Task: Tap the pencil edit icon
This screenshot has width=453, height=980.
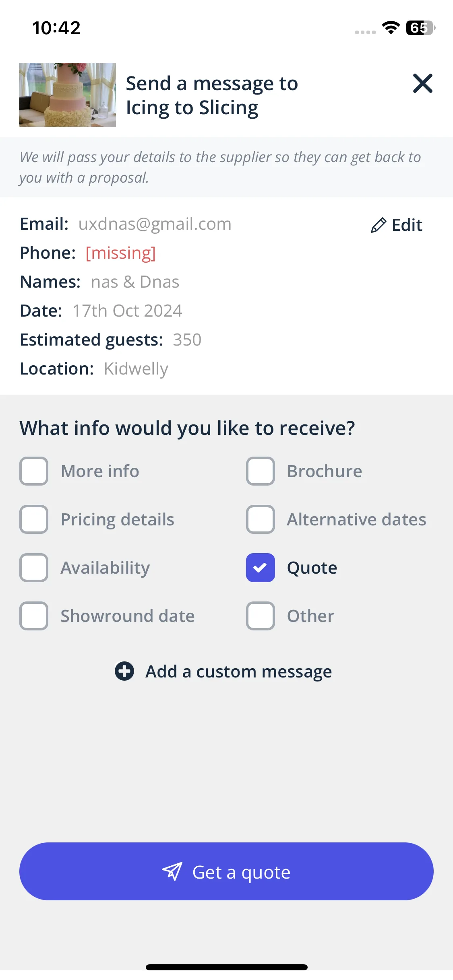Action: pos(379,225)
